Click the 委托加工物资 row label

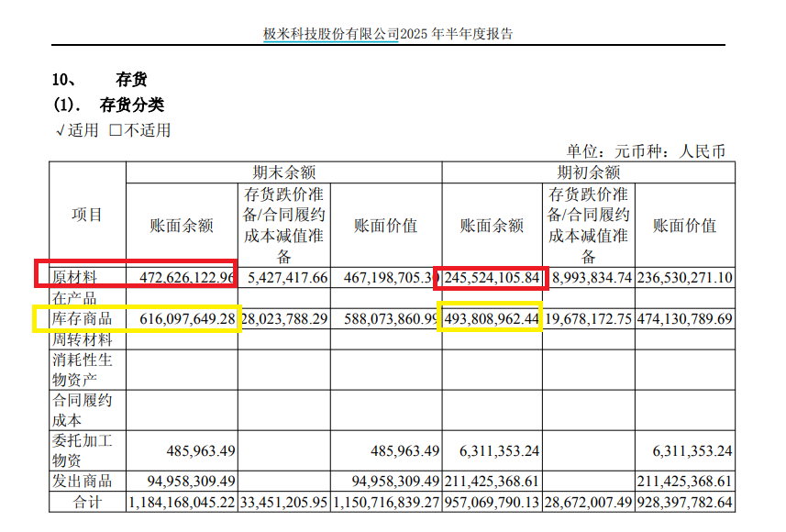[x=83, y=450]
